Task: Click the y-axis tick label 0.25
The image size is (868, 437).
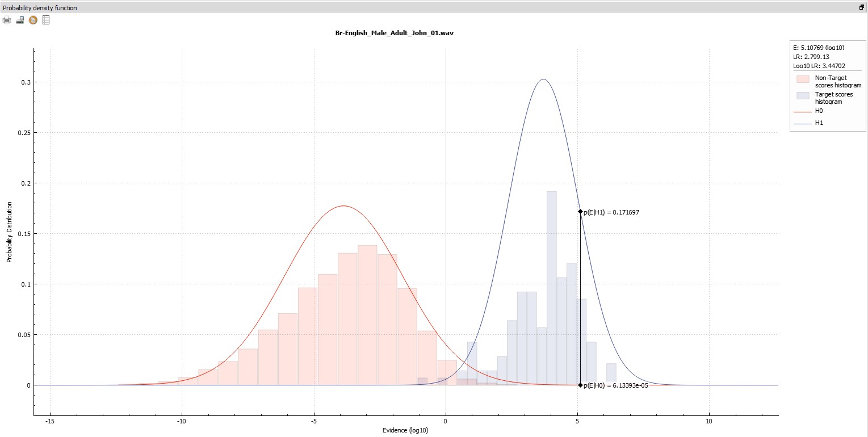Action: coord(24,133)
